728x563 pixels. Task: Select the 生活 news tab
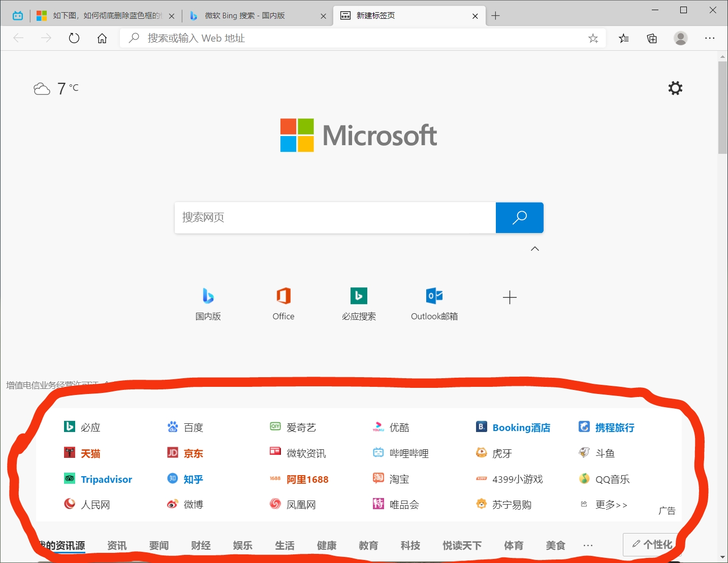284,545
